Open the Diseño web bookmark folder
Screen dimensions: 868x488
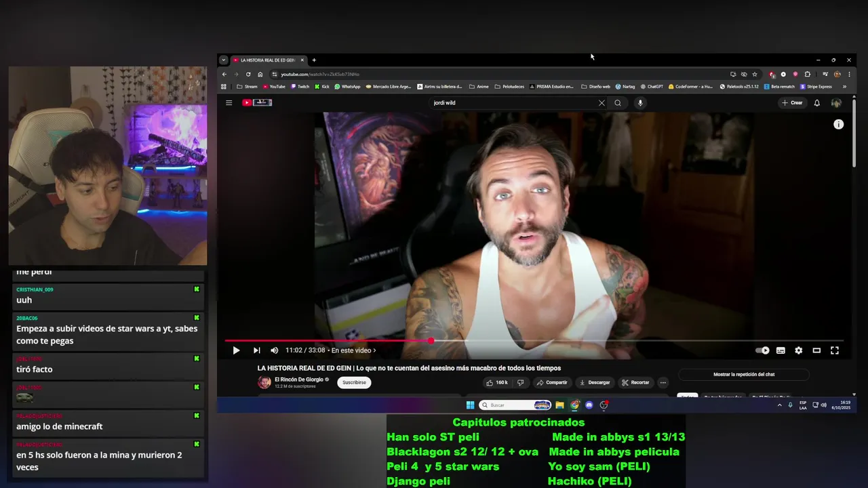[595, 87]
